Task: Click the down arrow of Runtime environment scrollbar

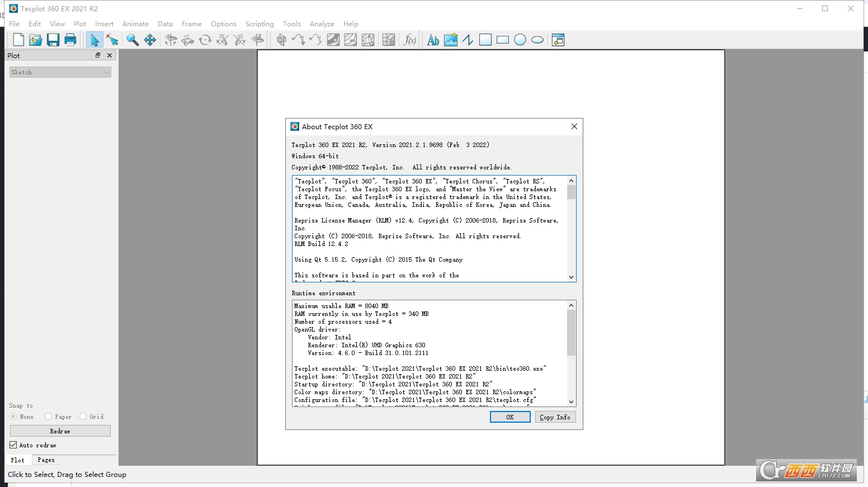Action: (x=571, y=402)
